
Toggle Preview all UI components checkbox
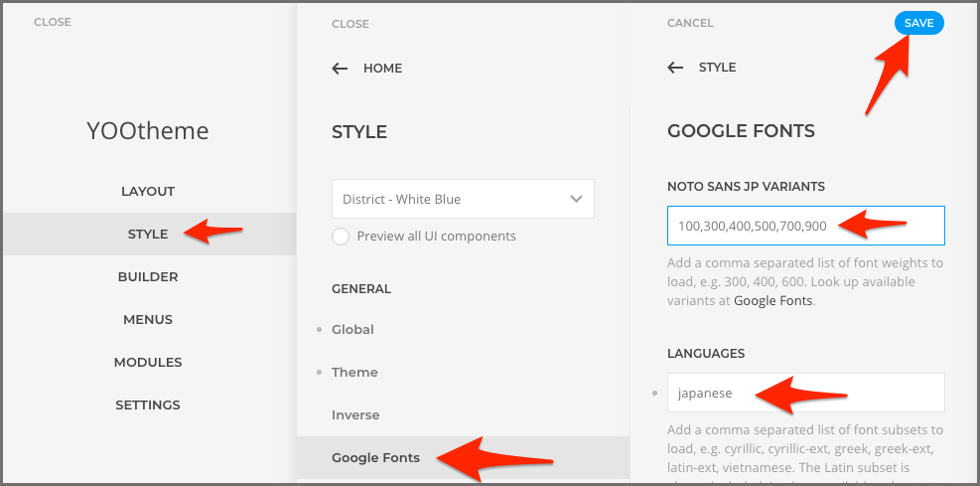pyautogui.click(x=341, y=237)
